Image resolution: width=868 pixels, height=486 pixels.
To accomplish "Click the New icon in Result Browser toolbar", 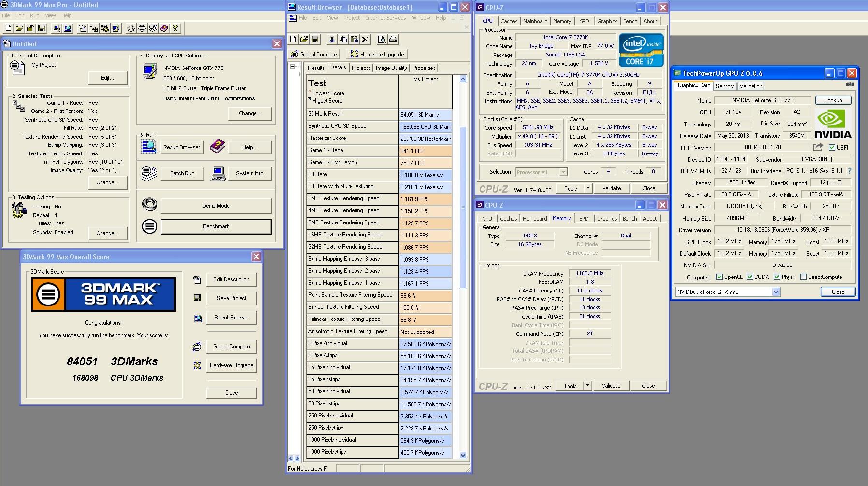I will click(x=293, y=39).
